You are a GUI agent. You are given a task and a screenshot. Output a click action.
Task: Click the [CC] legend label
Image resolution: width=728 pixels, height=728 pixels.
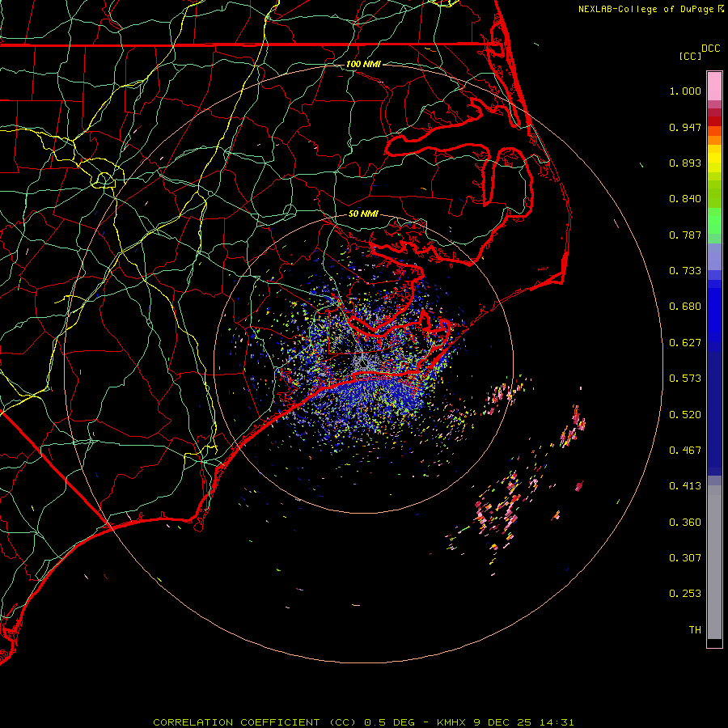(690, 56)
